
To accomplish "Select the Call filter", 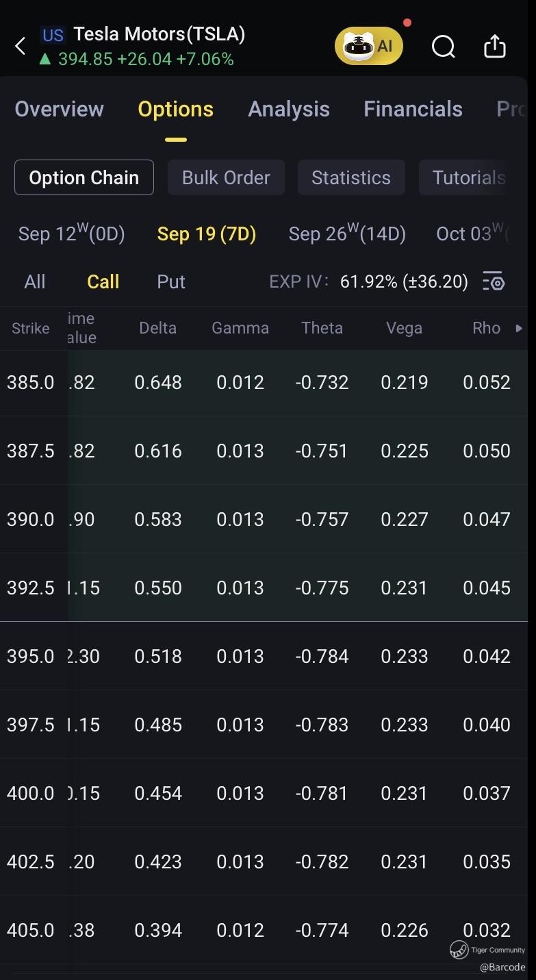I will 103,281.
